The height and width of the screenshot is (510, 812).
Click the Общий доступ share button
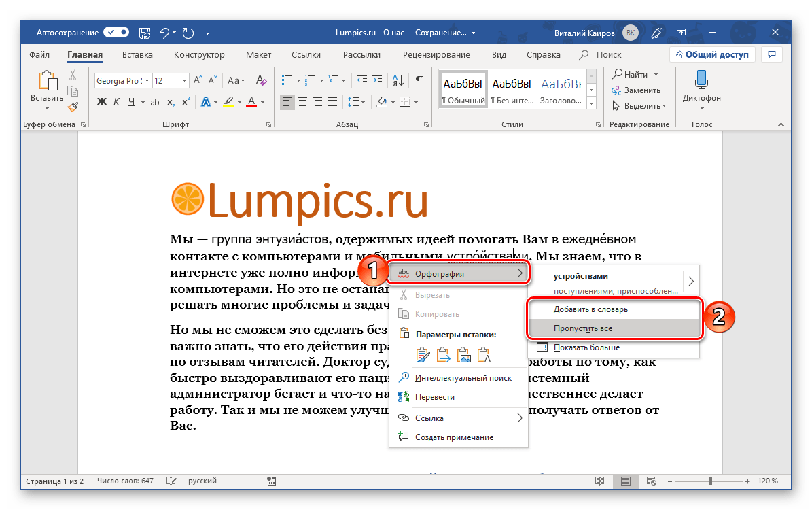(x=710, y=55)
